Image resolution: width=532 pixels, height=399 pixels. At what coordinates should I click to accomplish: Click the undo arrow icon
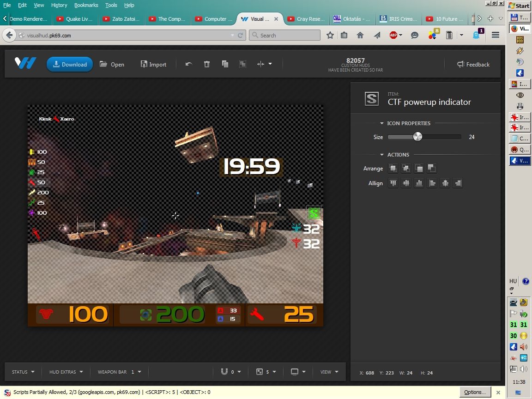click(189, 64)
